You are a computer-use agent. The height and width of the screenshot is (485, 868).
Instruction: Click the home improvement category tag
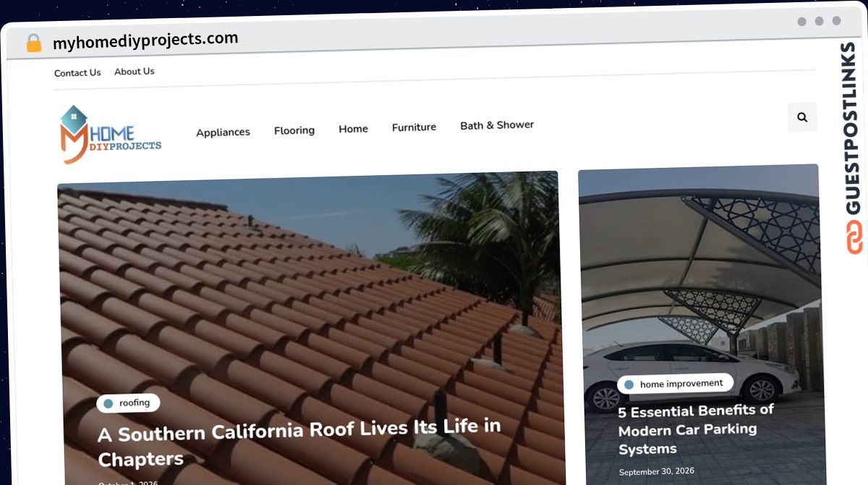tap(675, 384)
